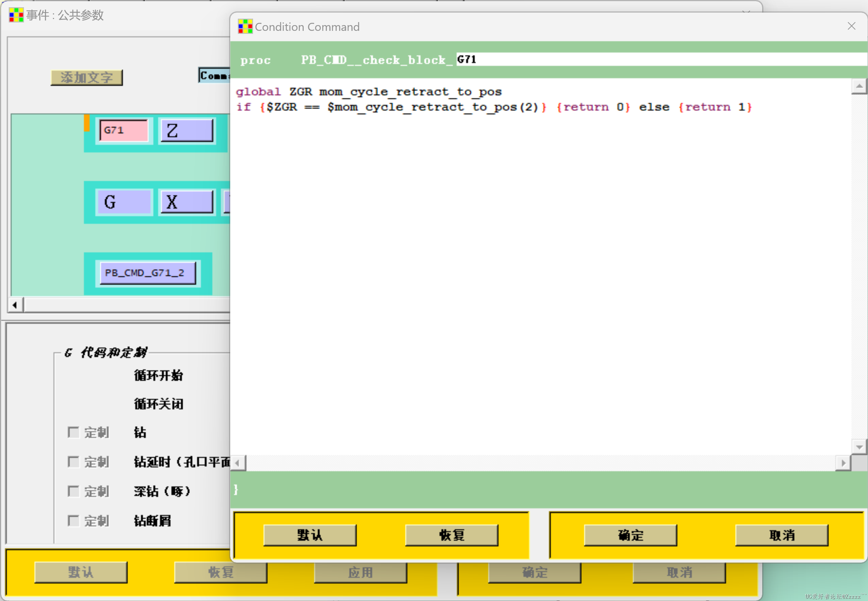Close the Condition Command dialog
Viewport: 868px width, 601px height.
coord(852,26)
